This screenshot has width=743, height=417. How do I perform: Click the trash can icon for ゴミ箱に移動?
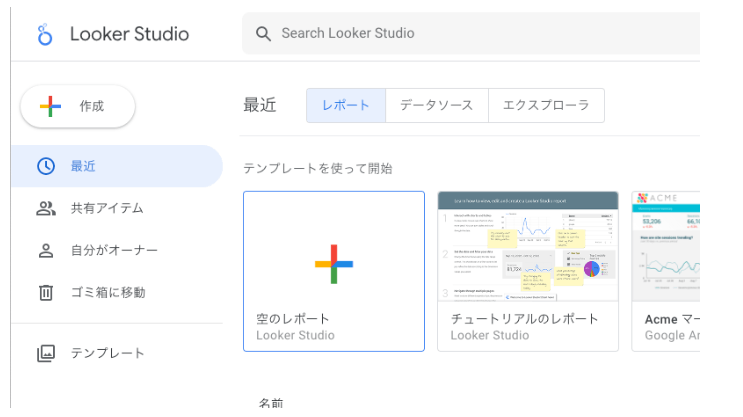tap(46, 292)
